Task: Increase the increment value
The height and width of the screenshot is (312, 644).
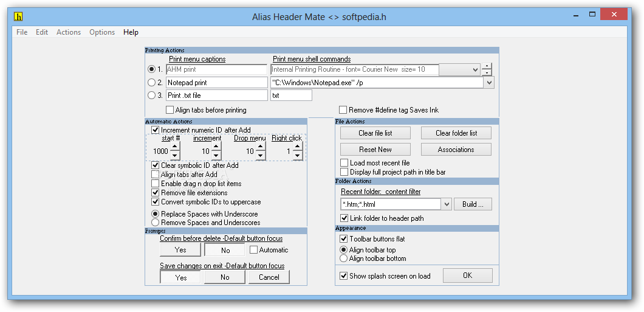Action: click(216, 147)
